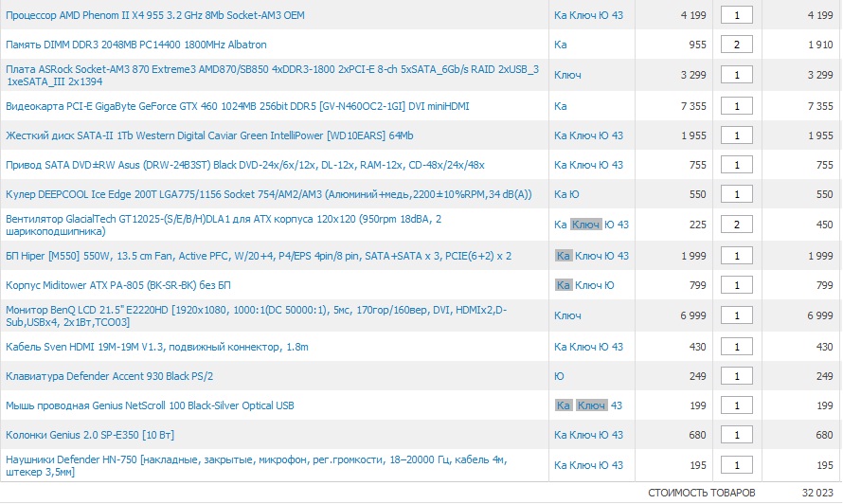Edit quantity field for GlacialTech fan

click(737, 225)
